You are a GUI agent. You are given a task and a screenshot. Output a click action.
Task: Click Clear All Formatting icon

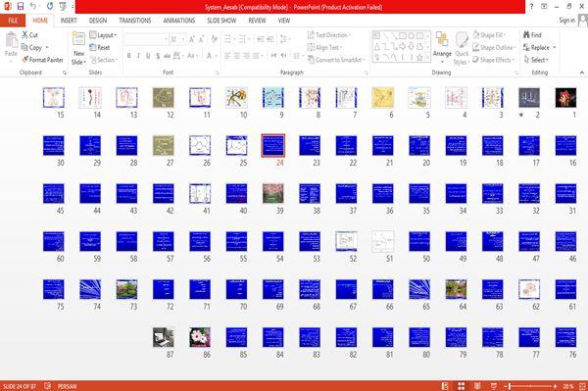click(214, 39)
